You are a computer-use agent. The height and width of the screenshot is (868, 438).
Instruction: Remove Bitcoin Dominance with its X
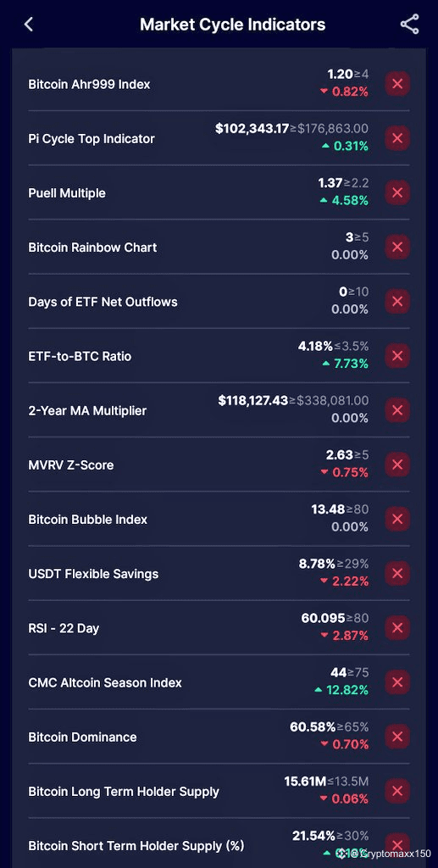(397, 737)
